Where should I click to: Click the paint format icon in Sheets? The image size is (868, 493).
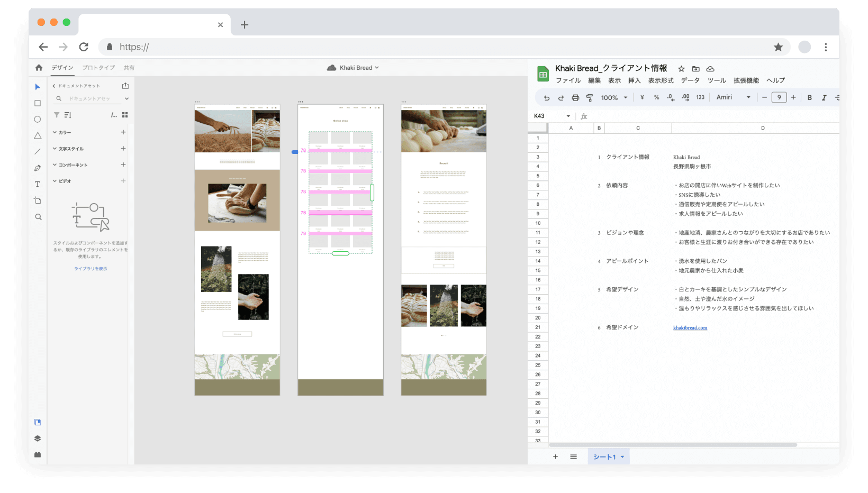pyautogui.click(x=590, y=98)
